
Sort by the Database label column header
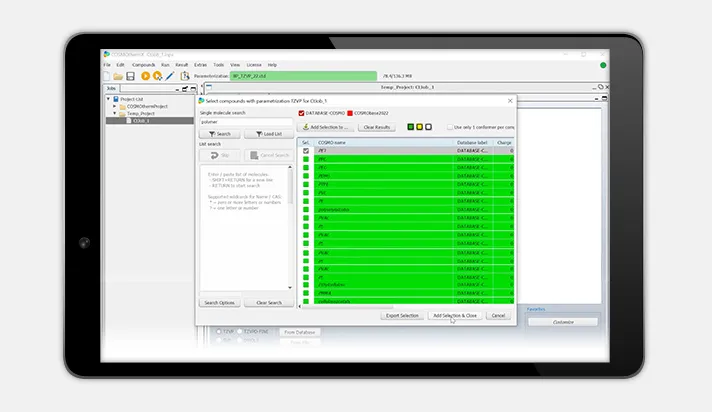(x=473, y=143)
